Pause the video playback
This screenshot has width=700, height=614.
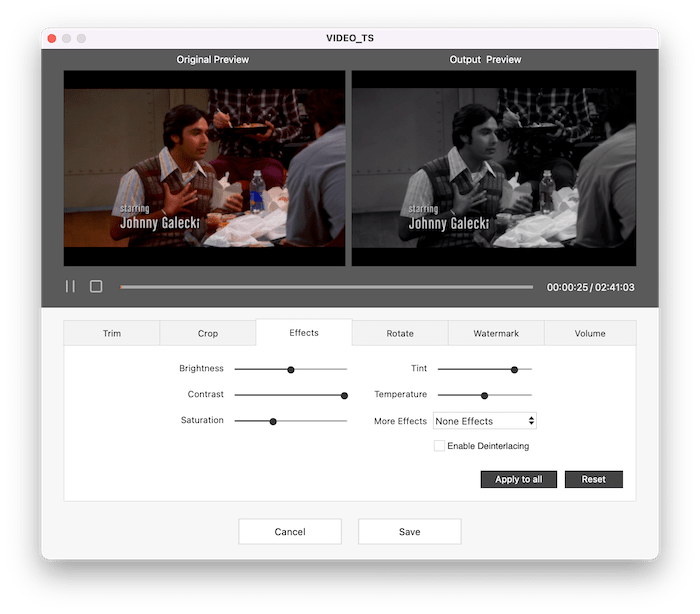click(70, 286)
